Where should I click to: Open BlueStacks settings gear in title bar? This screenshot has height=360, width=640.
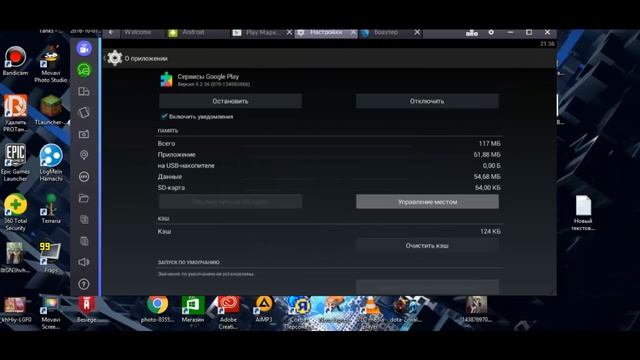[491, 32]
